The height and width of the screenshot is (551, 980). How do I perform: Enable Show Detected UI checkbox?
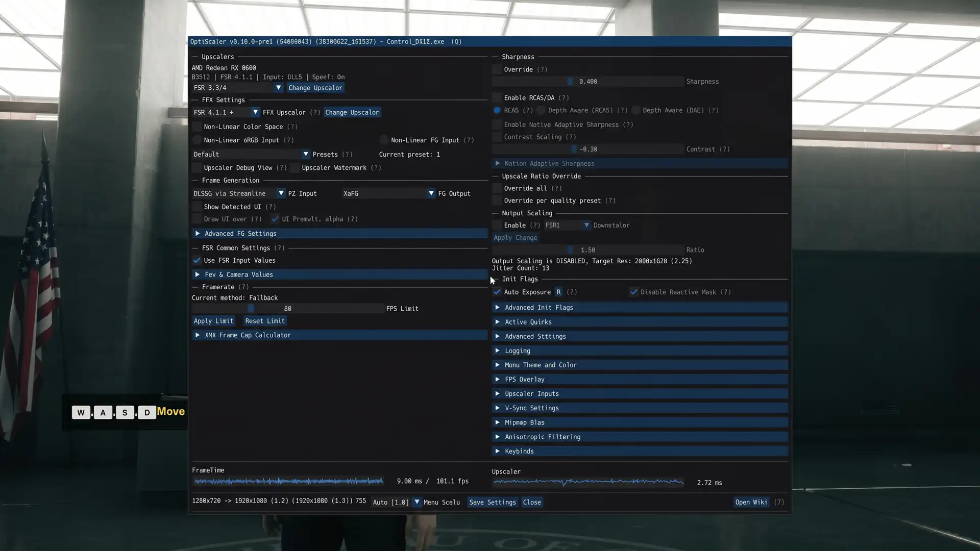click(197, 207)
